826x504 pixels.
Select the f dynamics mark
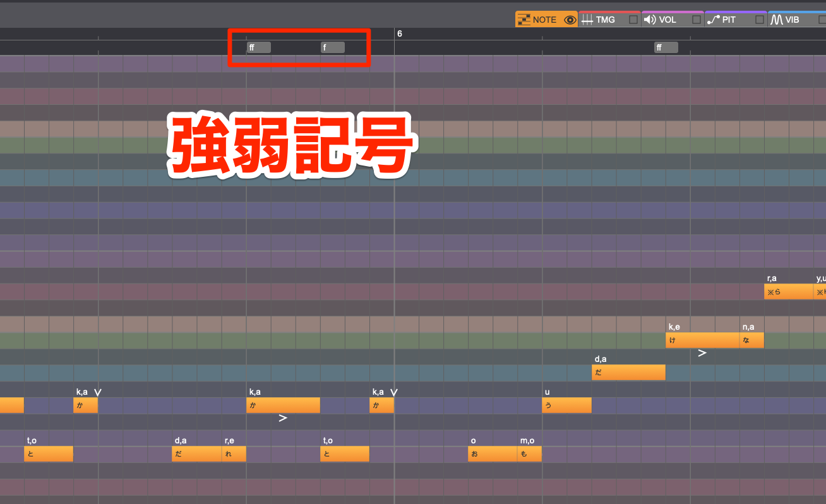333,47
